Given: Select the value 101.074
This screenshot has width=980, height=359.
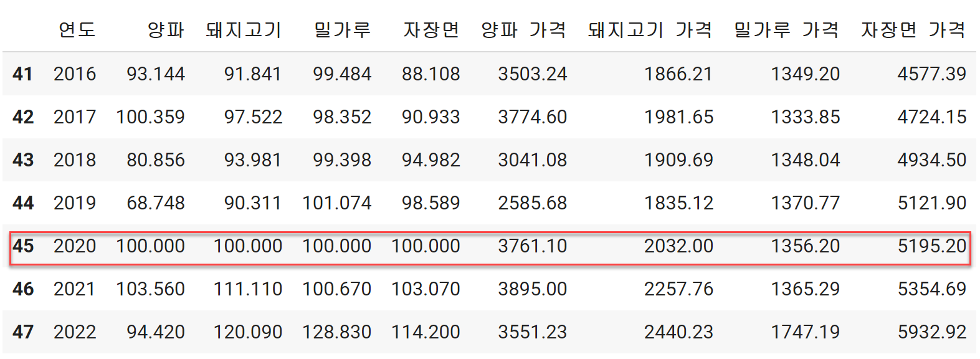Looking at the screenshot, I should coord(337,203).
